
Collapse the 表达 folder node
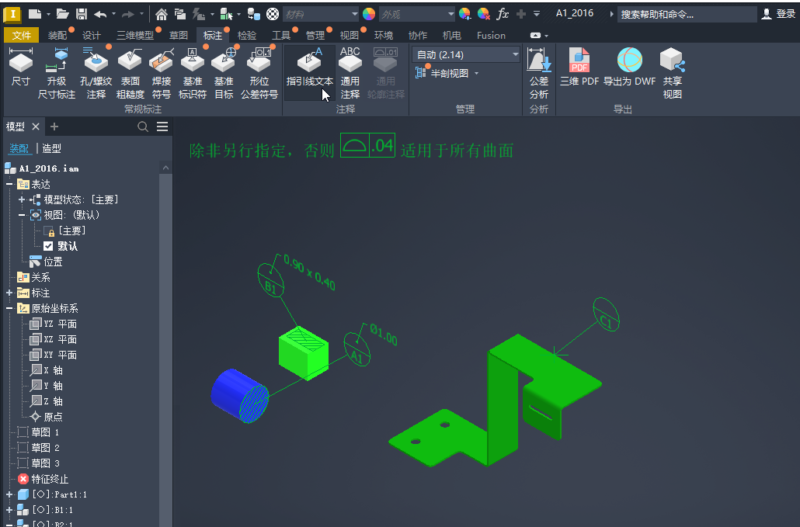coord(9,184)
